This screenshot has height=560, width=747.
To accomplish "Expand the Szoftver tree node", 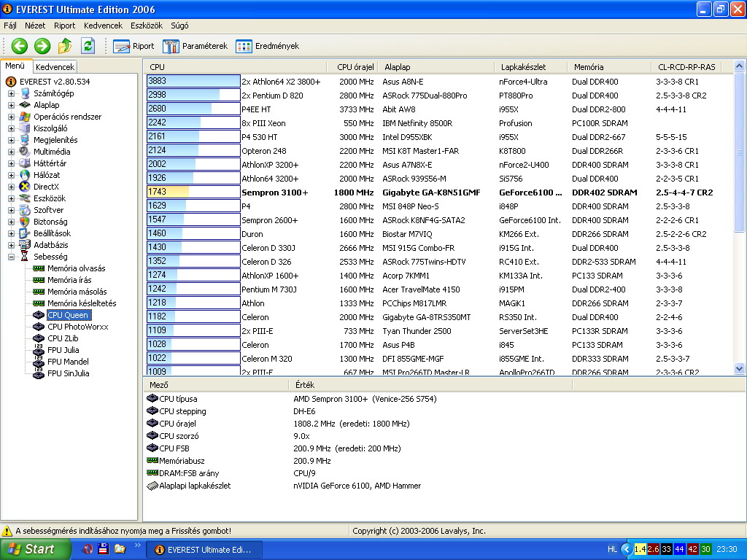I will 11,210.
